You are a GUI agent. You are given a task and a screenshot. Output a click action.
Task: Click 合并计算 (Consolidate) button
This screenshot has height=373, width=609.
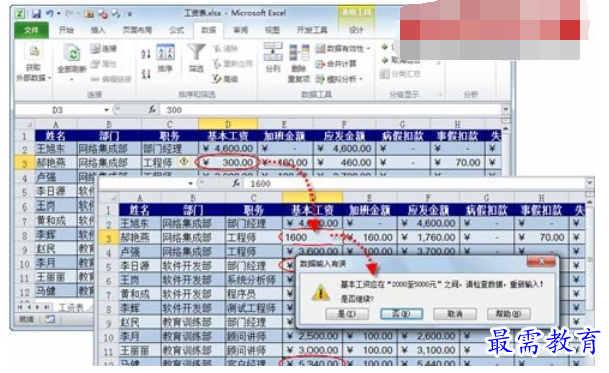coord(336,64)
